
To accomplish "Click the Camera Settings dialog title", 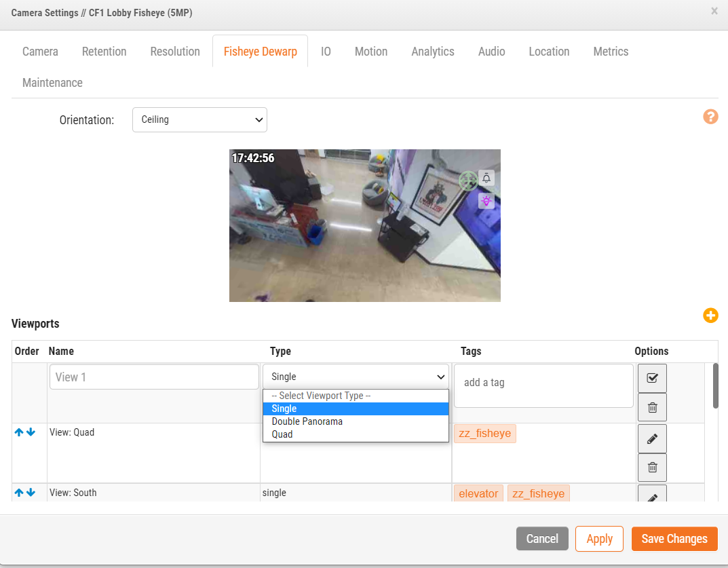I will (102, 13).
